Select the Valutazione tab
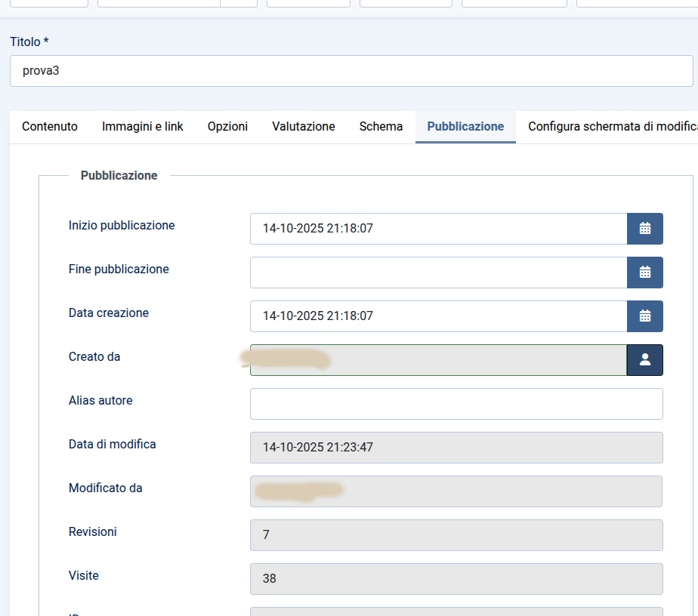The image size is (698, 616). click(x=304, y=127)
